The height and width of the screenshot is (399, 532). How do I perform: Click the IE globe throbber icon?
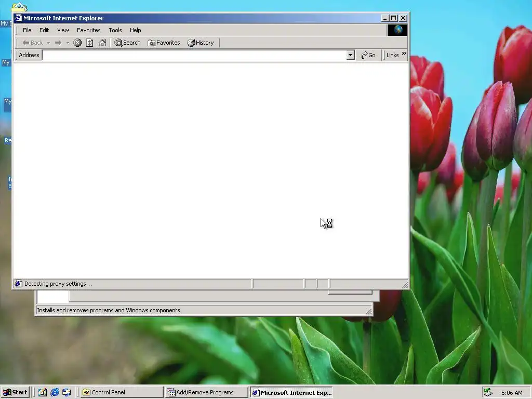click(397, 30)
